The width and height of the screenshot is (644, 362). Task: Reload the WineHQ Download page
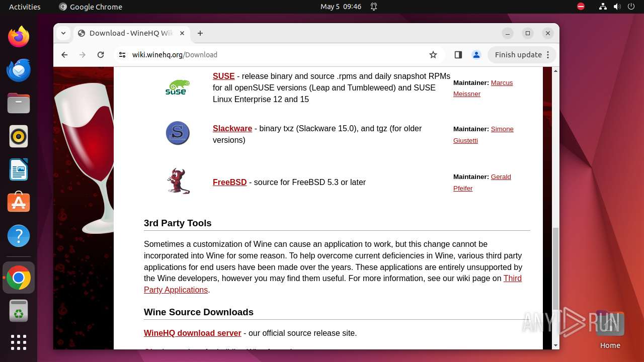(101, 55)
